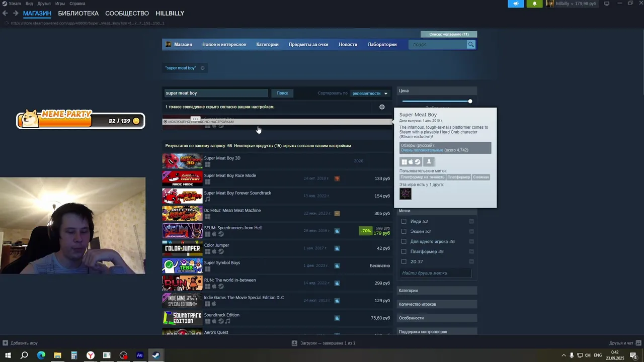The height and width of the screenshot is (362, 644).
Task: Check the Для одного игрока checkbox
Action: (404, 241)
